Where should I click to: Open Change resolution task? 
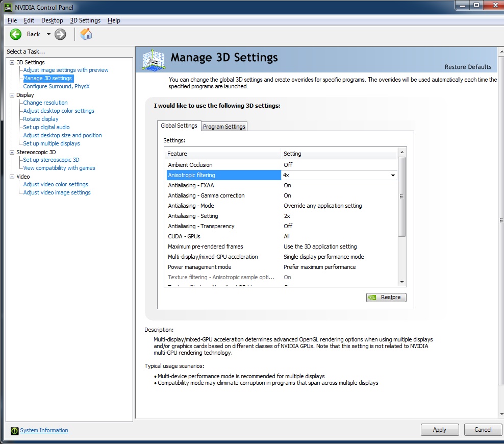pyautogui.click(x=45, y=103)
